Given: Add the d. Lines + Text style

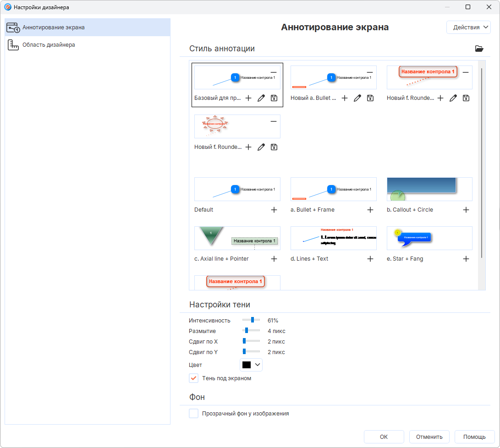Looking at the screenshot, I should pyautogui.click(x=370, y=259).
